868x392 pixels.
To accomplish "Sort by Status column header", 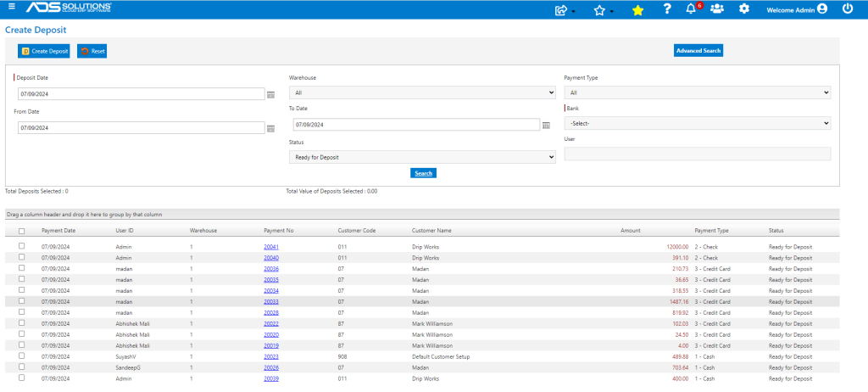I will pos(776,231).
